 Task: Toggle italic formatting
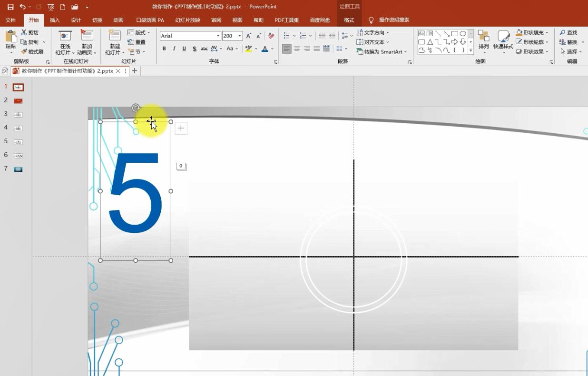174,49
